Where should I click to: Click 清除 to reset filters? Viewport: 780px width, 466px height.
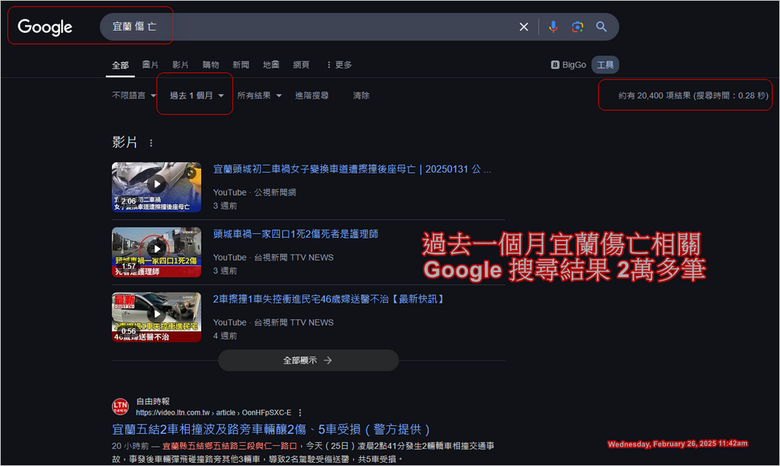click(x=361, y=95)
